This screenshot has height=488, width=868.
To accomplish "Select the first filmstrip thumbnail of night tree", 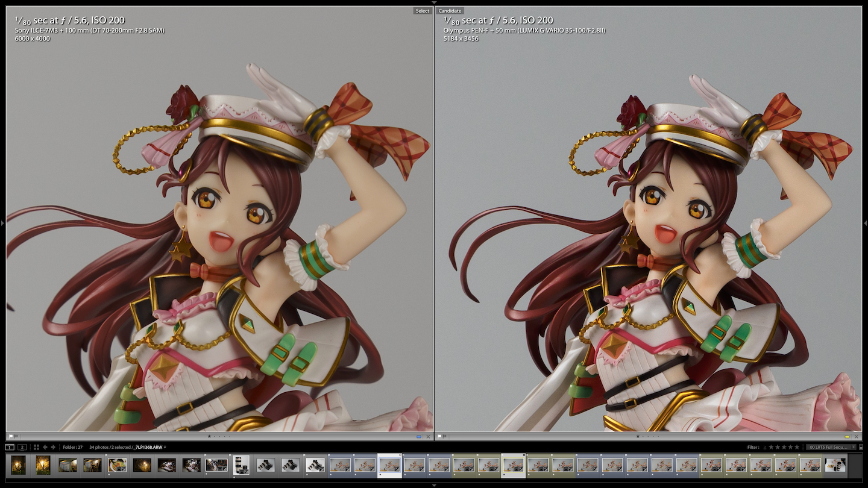I will (x=19, y=465).
